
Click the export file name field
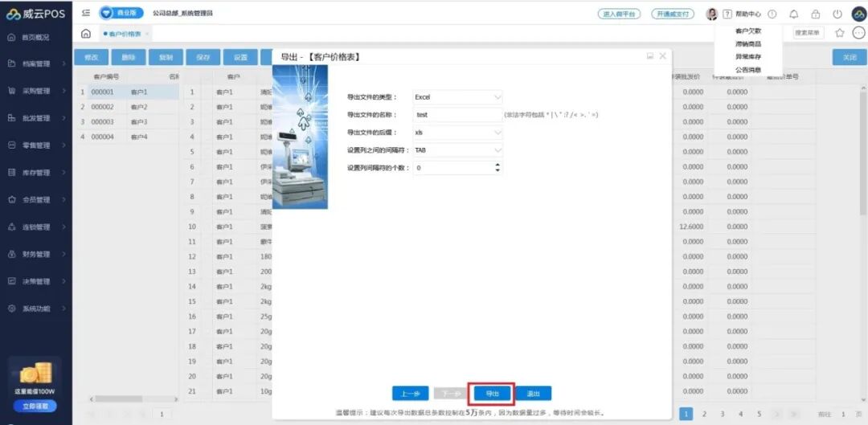pos(457,115)
